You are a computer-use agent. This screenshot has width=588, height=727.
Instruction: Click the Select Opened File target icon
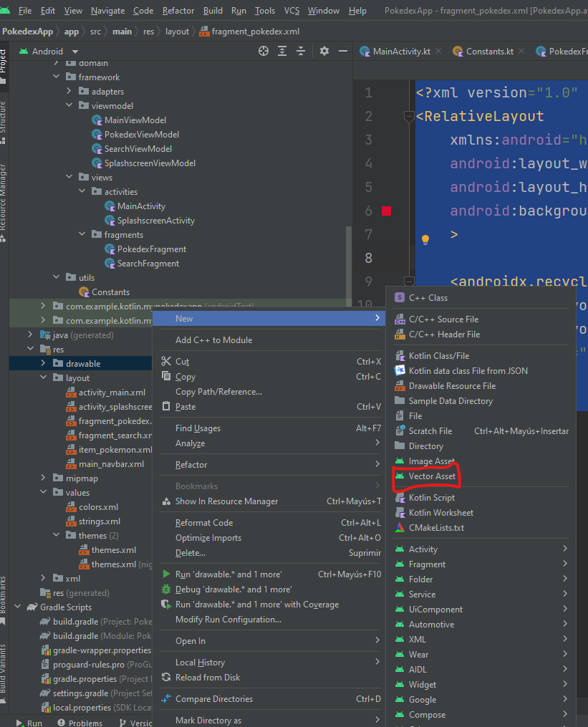[264, 51]
